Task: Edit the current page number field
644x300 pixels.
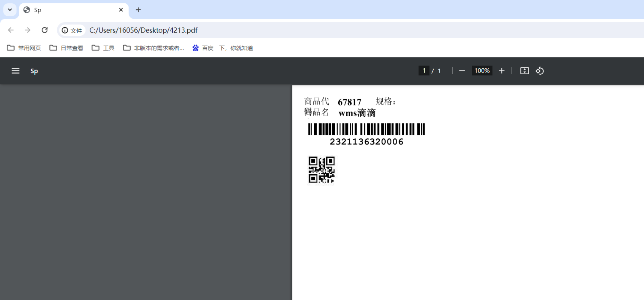Action: 424,70
